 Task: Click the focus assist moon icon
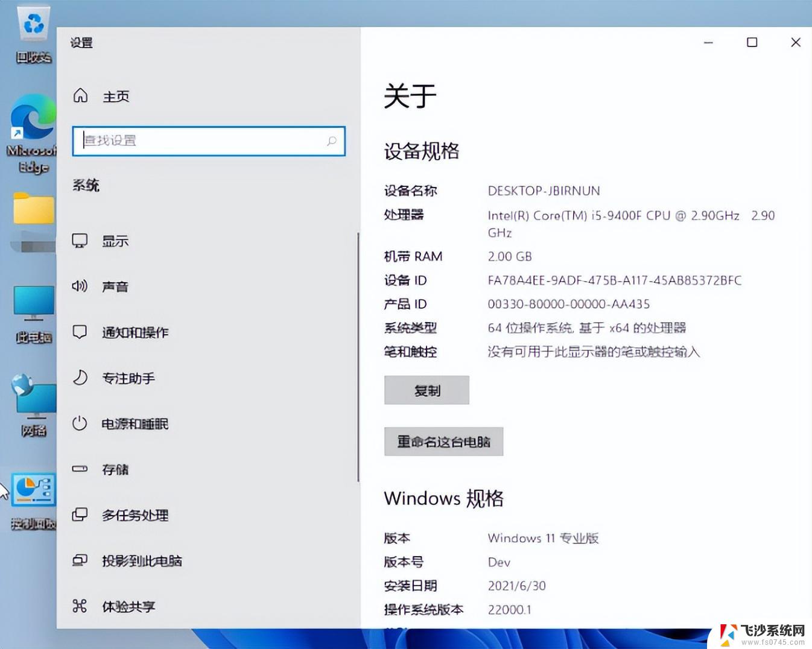click(80, 378)
